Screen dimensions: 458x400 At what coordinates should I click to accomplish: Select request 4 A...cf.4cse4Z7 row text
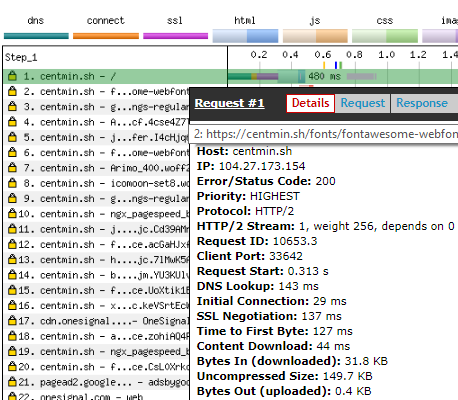tap(106, 122)
